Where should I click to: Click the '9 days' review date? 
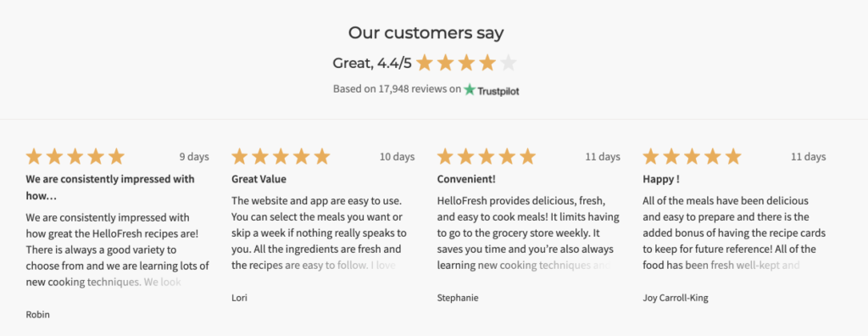tap(194, 157)
